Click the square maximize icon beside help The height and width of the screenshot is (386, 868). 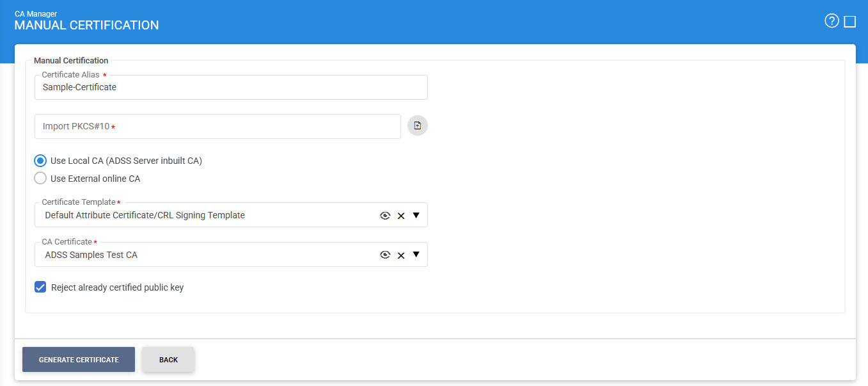[x=850, y=22]
